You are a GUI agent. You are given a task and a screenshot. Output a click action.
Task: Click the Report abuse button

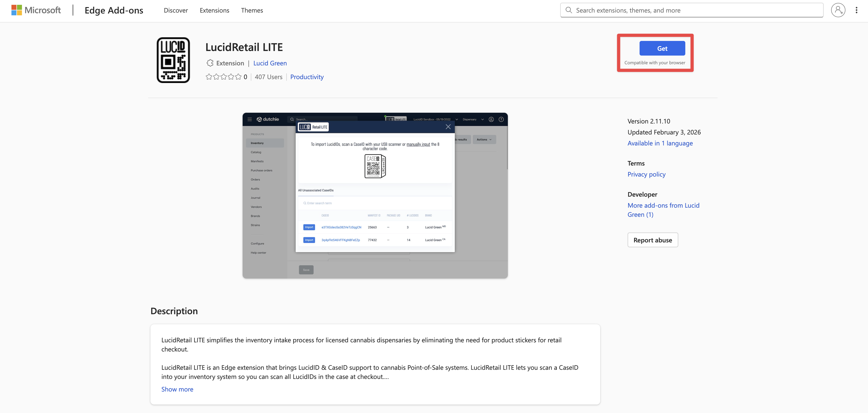tap(652, 240)
